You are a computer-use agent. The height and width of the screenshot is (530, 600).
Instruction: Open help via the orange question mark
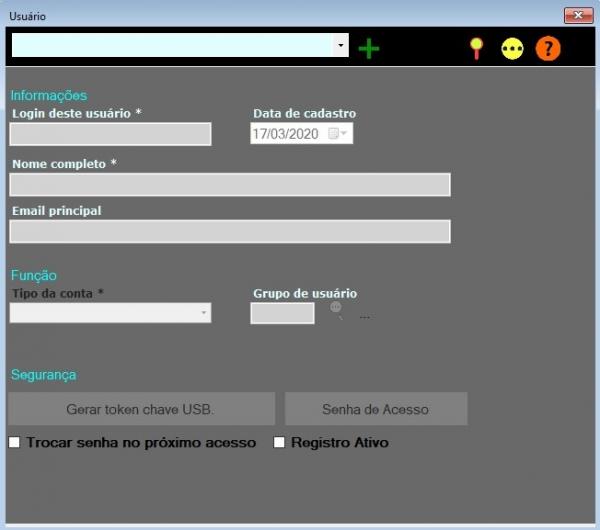point(548,48)
